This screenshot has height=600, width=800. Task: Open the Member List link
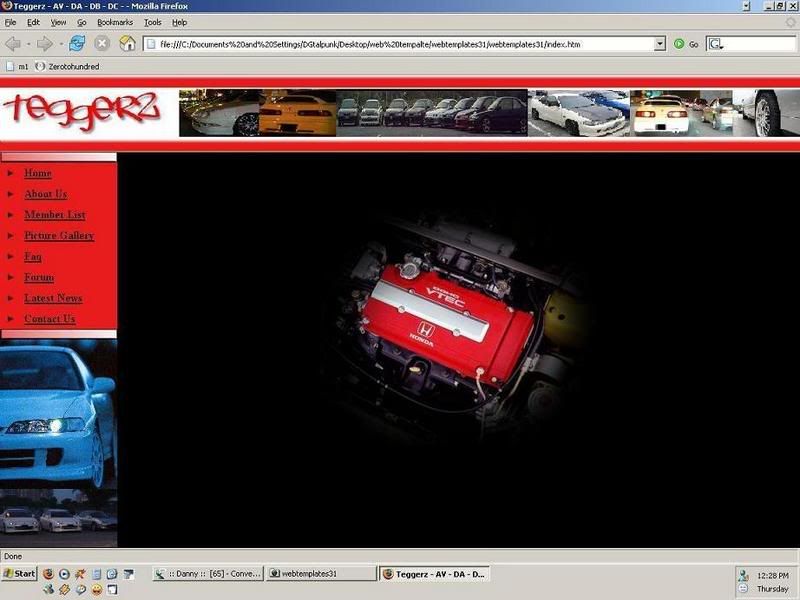(x=55, y=215)
